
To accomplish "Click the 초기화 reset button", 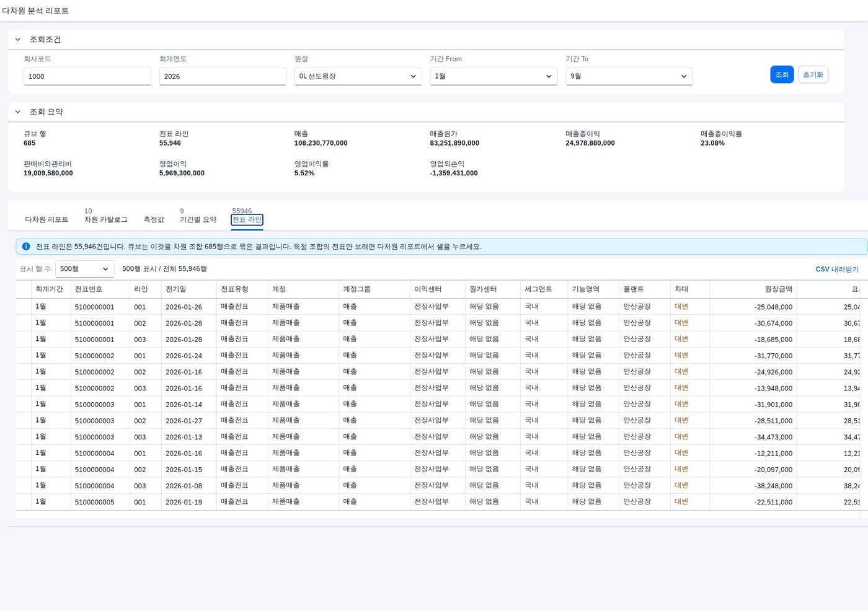I will 813,74.
